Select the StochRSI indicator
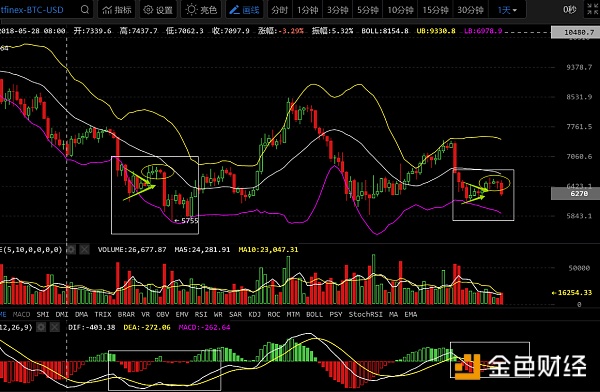 pos(365,315)
